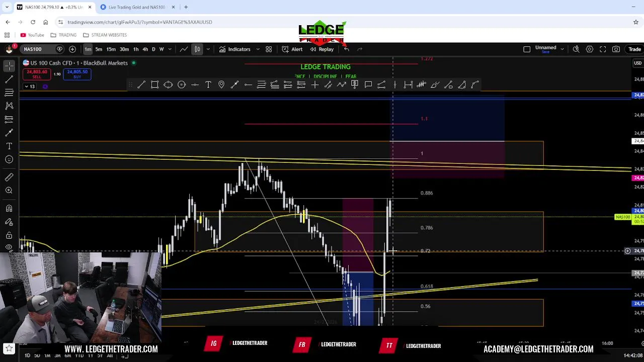644x362 pixels.
Task: Select the arrow annotation tool in left sidebar
Action: (x=9, y=132)
